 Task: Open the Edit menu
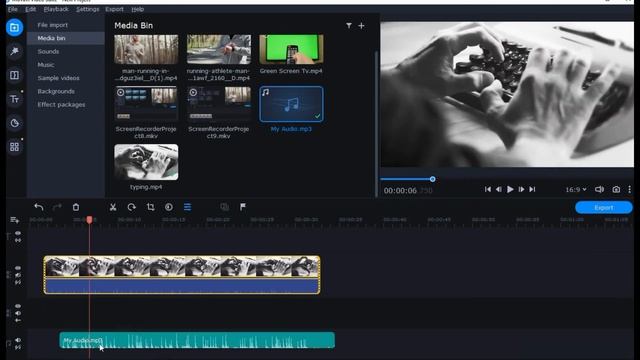pyautogui.click(x=31, y=9)
